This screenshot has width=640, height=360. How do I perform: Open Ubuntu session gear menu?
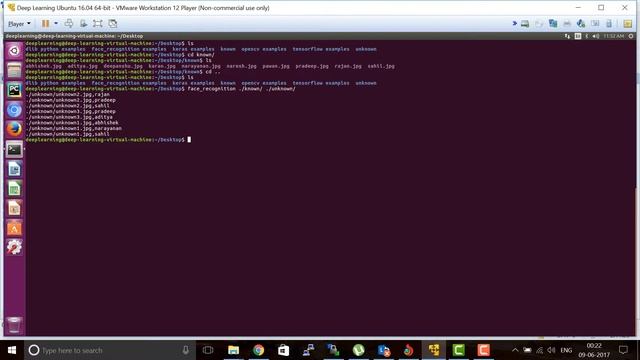(x=631, y=36)
